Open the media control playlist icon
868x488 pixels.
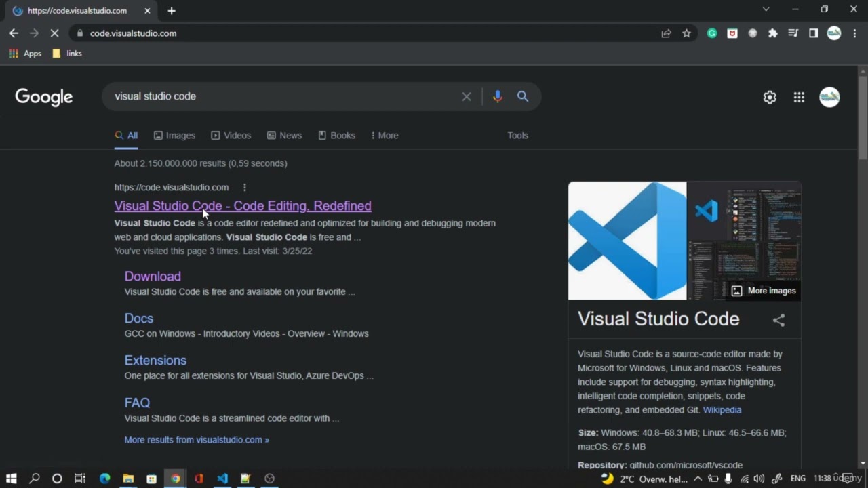pyautogui.click(x=793, y=33)
